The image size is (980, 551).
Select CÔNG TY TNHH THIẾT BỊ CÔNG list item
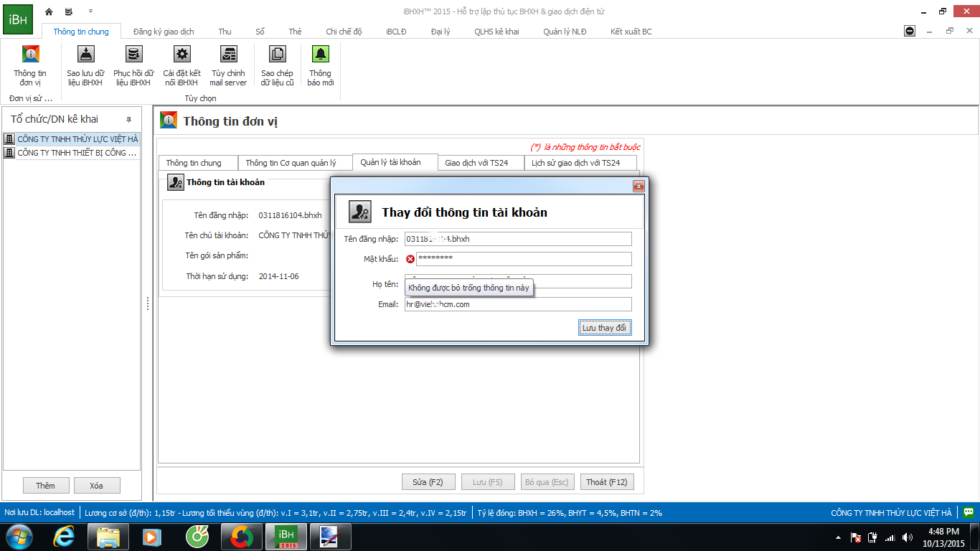[76, 153]
